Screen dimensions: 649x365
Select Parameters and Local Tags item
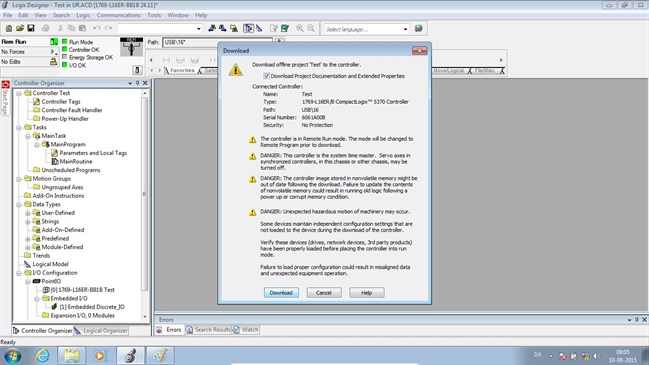pos(93,153)
